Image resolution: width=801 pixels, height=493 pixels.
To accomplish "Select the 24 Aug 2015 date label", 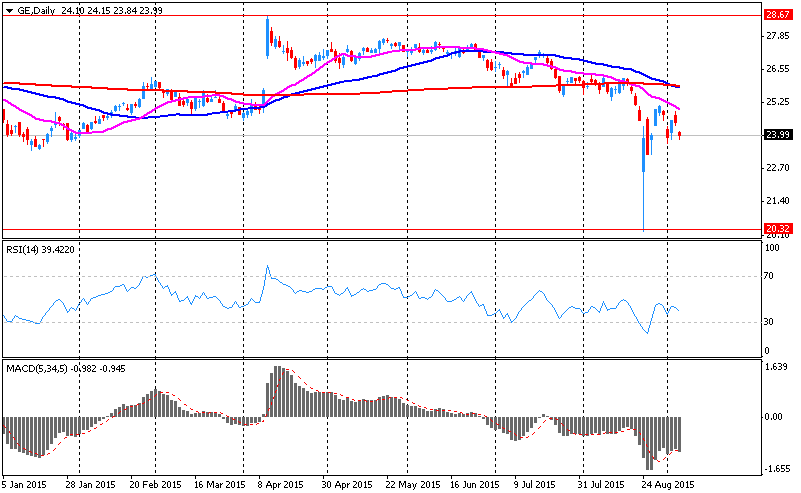I will [668, 484].
